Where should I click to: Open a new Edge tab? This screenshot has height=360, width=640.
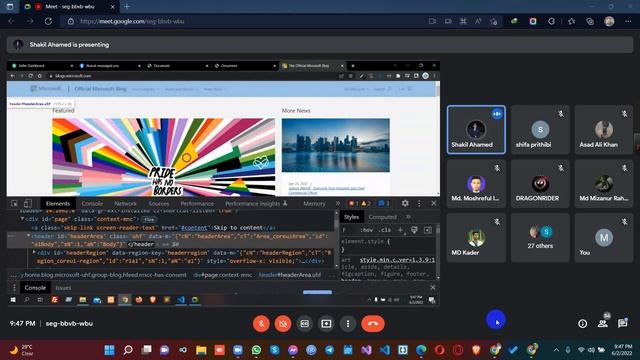click(127, 7)
